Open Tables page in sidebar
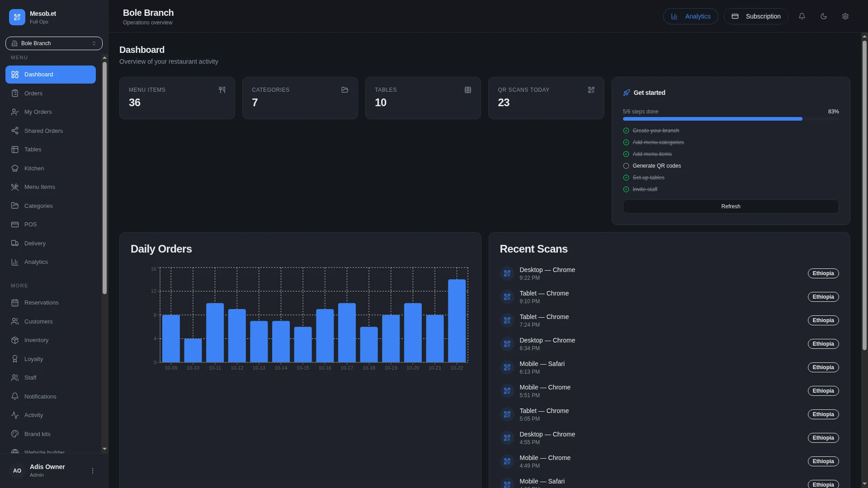The width and height of the screenshot is (868, 488). pos(51,150)
